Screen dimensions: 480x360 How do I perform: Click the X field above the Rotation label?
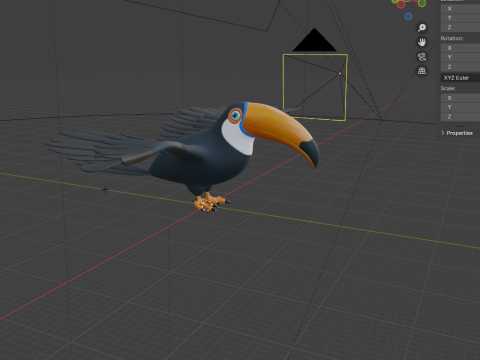[x=460, y=9]
